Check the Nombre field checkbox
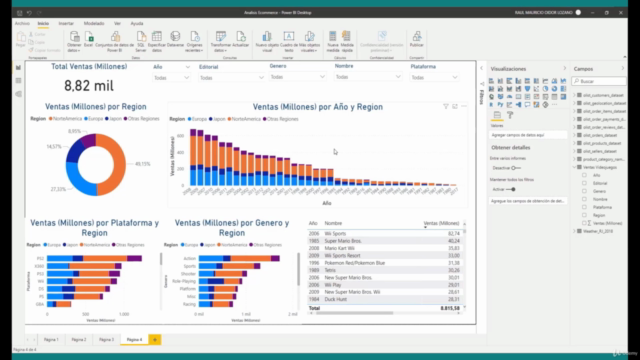 click(x=584, y=199)
